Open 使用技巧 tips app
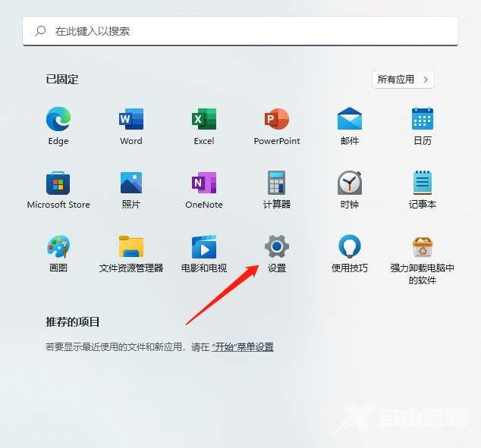Viewport: 481px width, 448px height. click(x=350, y=246)
